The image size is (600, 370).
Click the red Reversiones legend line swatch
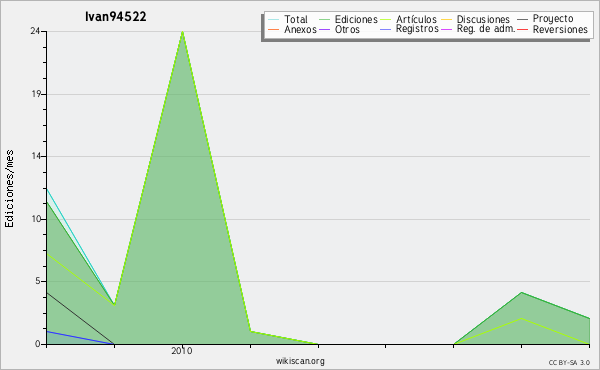(x=522, y=29)
